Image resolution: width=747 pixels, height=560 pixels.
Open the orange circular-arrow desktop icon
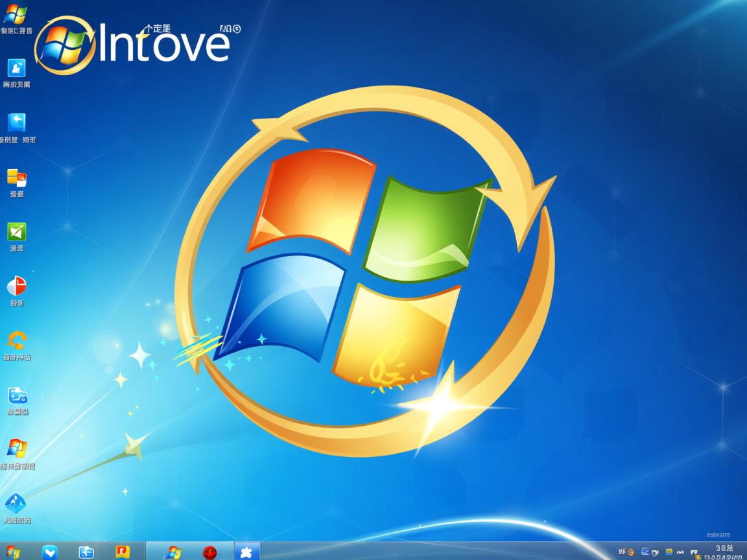[x=16, y=340]
